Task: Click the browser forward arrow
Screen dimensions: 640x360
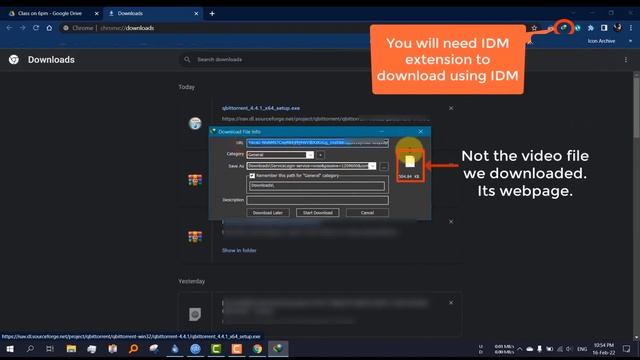Action: click(22, 28)
